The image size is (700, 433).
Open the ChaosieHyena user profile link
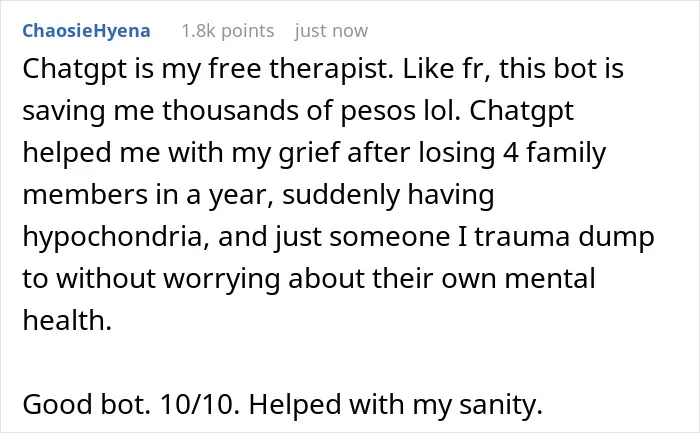tap(86, 31)
